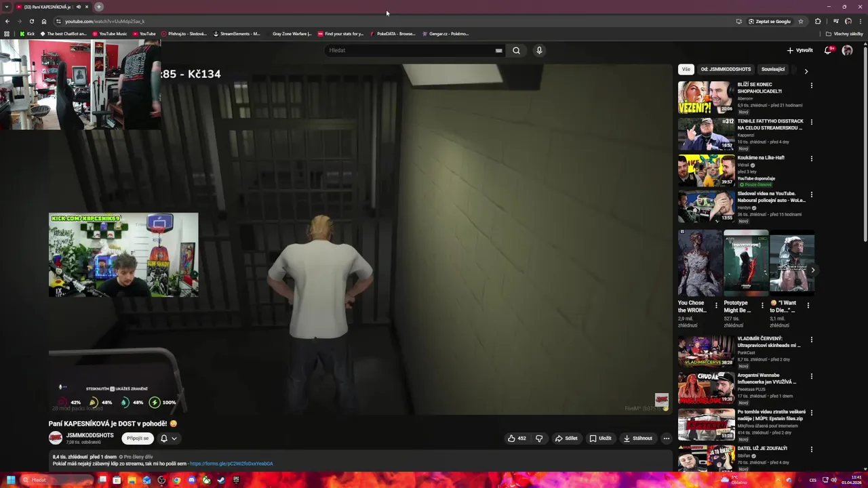Open the PokeDATA bookmark
Viewport: 868px width, 488px height.
tap(393, 34)
